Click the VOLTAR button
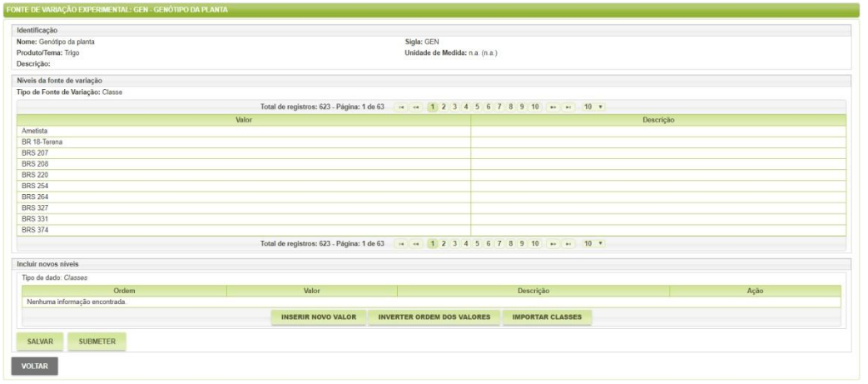Screen dimensions: 868x384 coord(34,367)
